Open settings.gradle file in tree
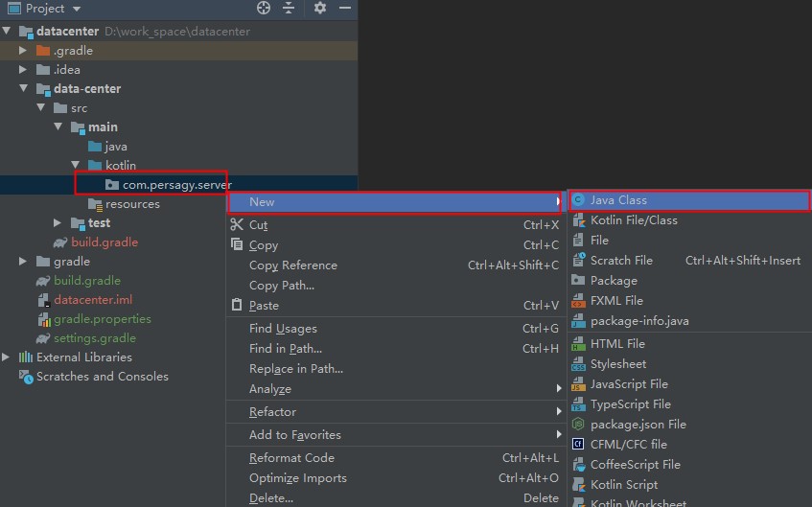Screen dimensions: 812x507 point(94,338)
